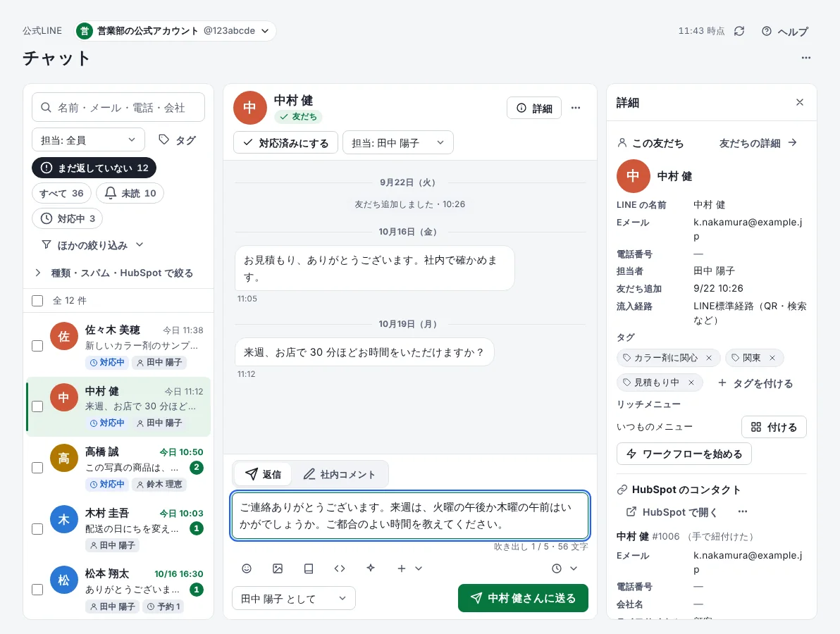
Task: Click the code brackets icon
Action: (x=340, y=568)
